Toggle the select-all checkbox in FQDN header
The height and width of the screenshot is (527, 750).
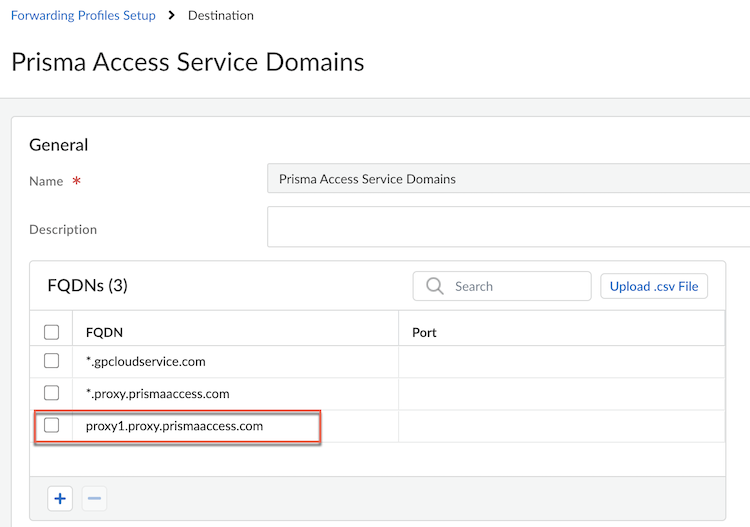tap(52, 332)
